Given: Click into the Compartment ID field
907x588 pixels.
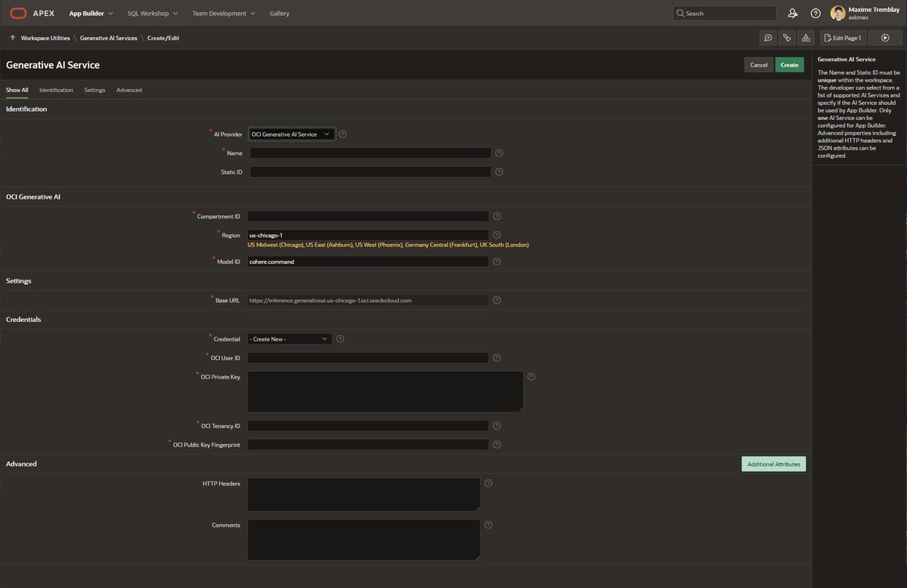Looking at the screenshot, I should tap(368, 216).
